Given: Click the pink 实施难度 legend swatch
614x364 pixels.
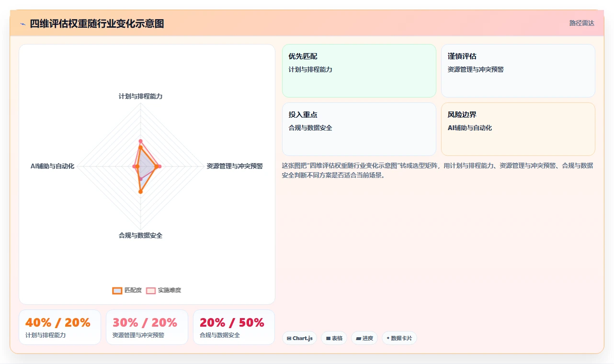Looking at the screenshot, I should point(151,290).
